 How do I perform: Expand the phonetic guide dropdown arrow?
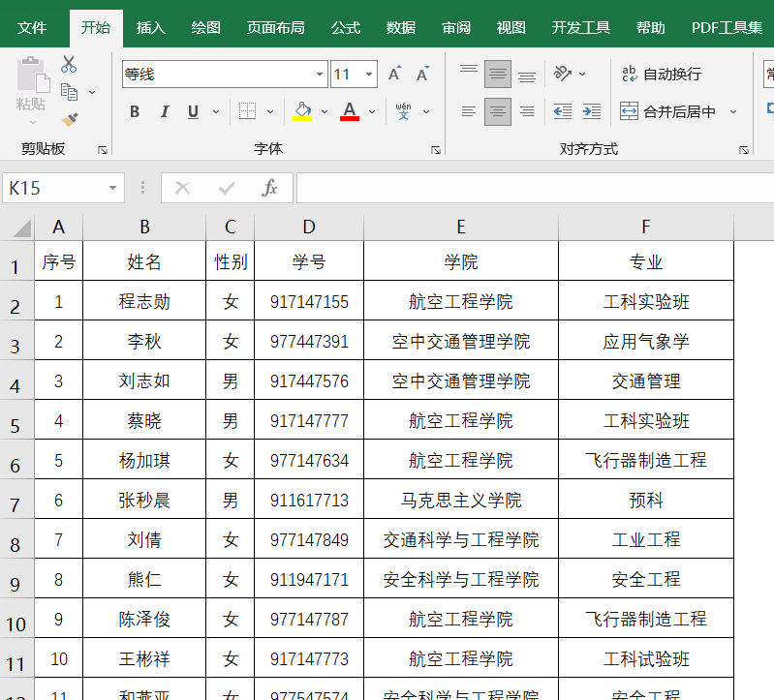click(426, 112)
